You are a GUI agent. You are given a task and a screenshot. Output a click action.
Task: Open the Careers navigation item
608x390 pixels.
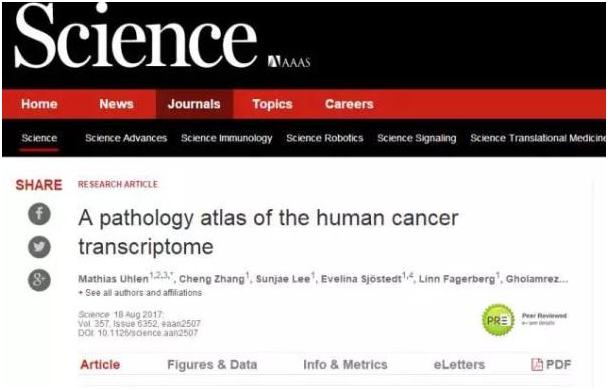(x=349, y=104)
